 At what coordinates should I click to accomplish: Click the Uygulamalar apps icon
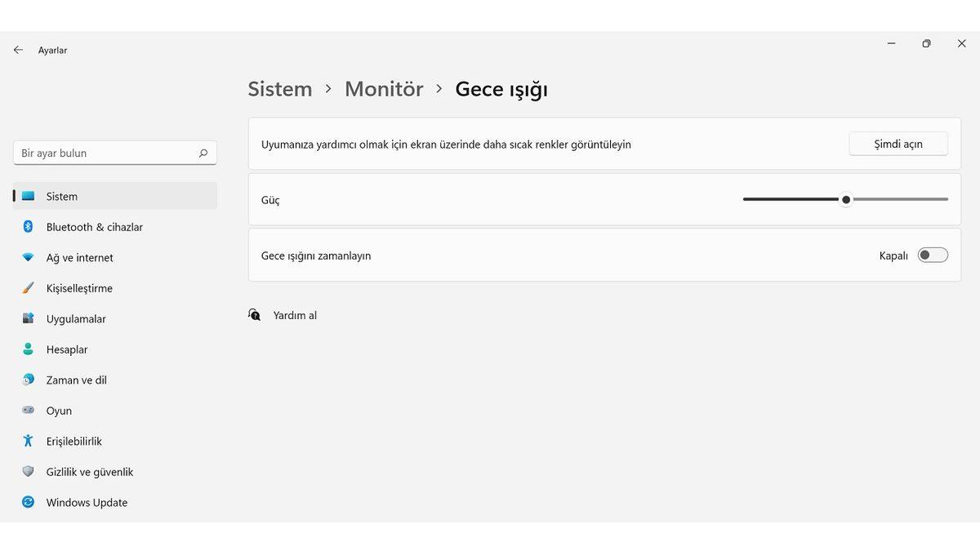pos(29,319)
